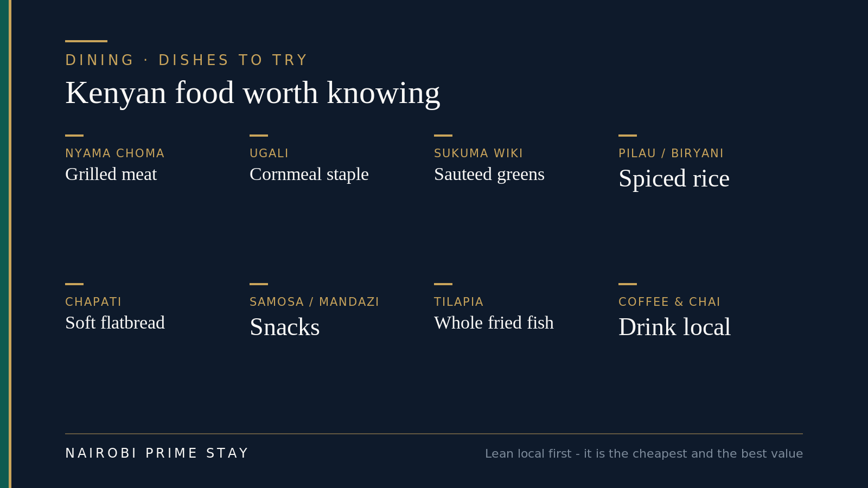
Task: Click the Tilapia label
Action: 459,302
